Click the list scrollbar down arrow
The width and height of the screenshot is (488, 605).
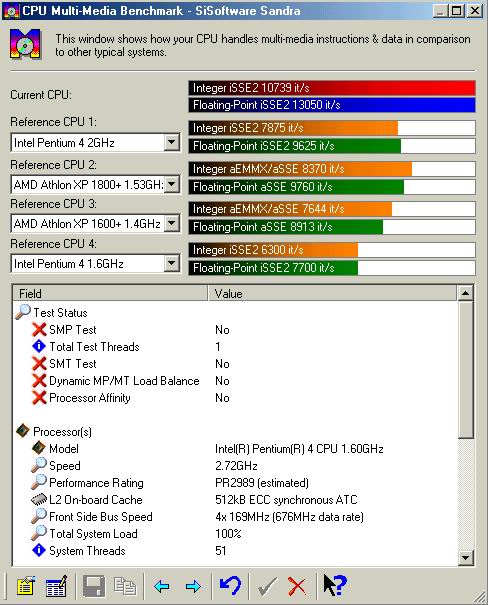pyautogui.click(x=466, y=558)
